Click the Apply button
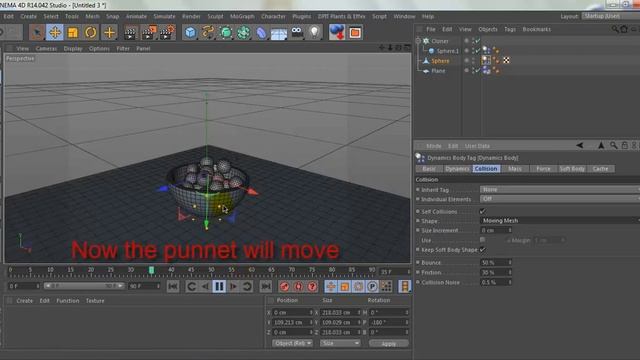This screenshot has width=640, height=360. (x=389, y=344)
